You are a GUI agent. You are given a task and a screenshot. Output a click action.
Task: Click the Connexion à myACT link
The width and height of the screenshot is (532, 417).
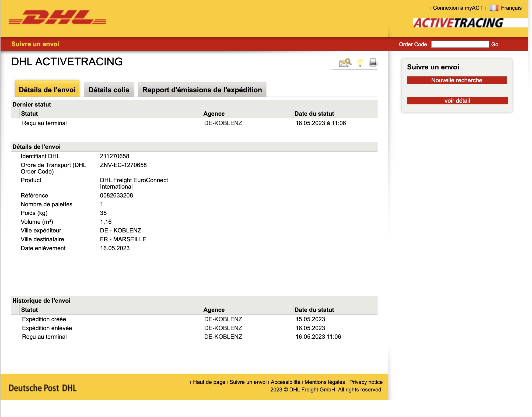click(x=458, y=8)
